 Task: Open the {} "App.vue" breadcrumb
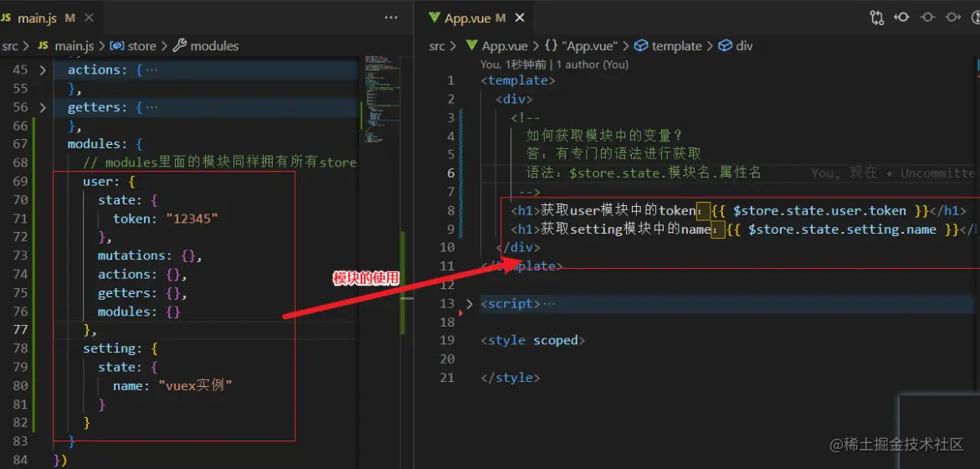tap(582, 46)
